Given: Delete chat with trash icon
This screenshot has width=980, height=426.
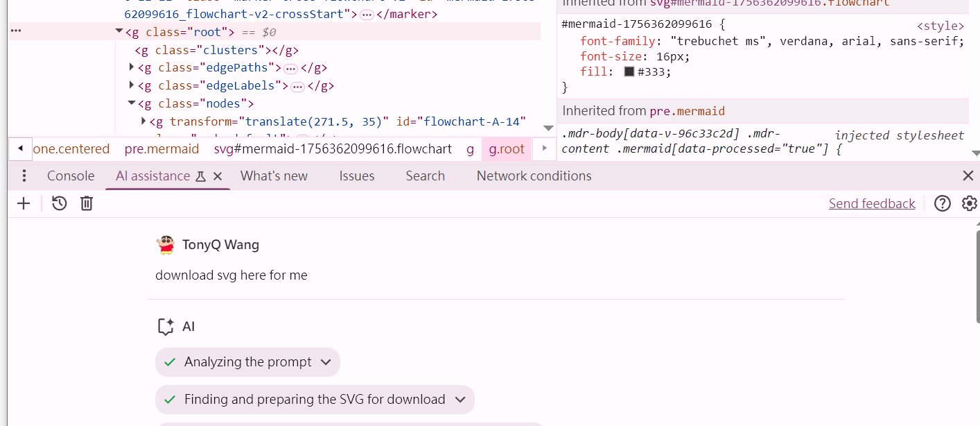Looking at the screenshot, I should point(87,203).
